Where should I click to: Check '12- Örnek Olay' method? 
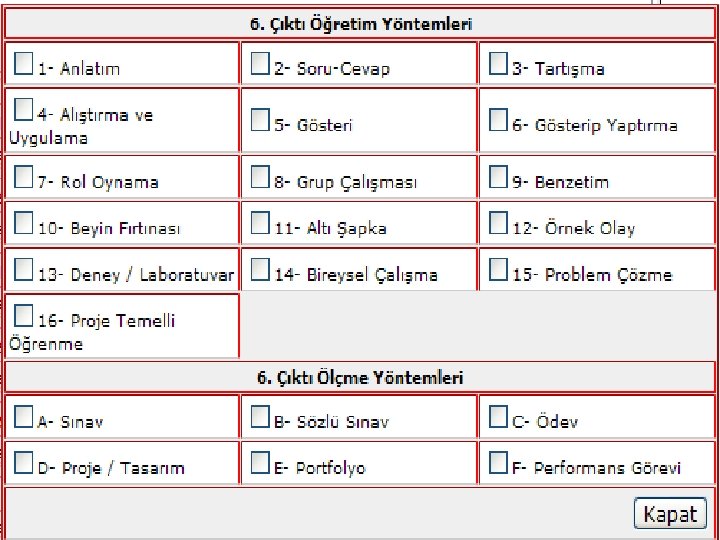(498, 225)
